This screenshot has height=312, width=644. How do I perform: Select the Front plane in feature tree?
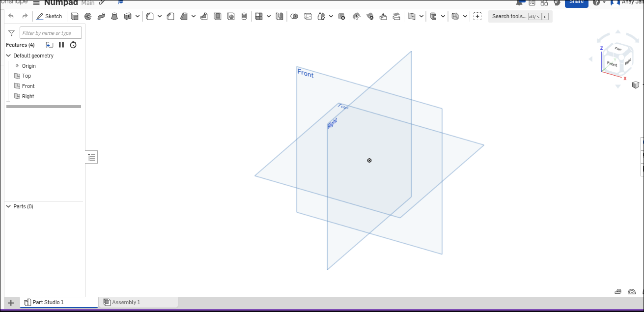tap(28, 86)
